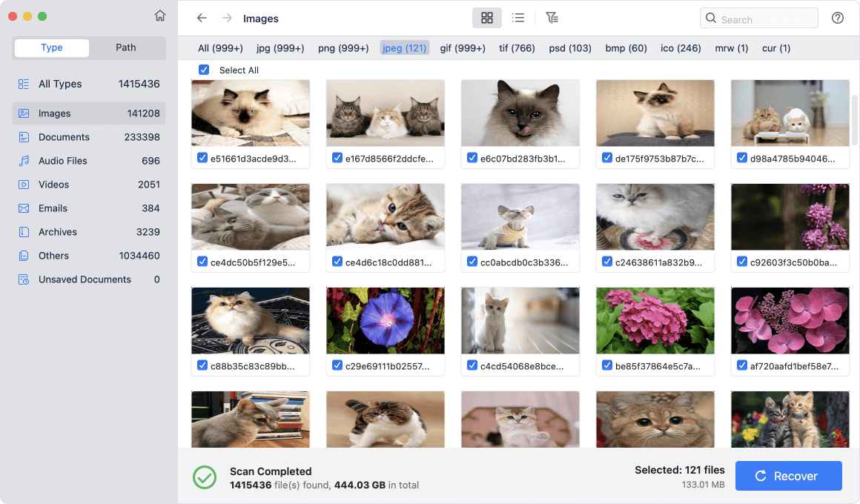The height and width of the screenshot is (504, 860).
Task: Open the filter options icon
Action: click(x=552, y=18)
